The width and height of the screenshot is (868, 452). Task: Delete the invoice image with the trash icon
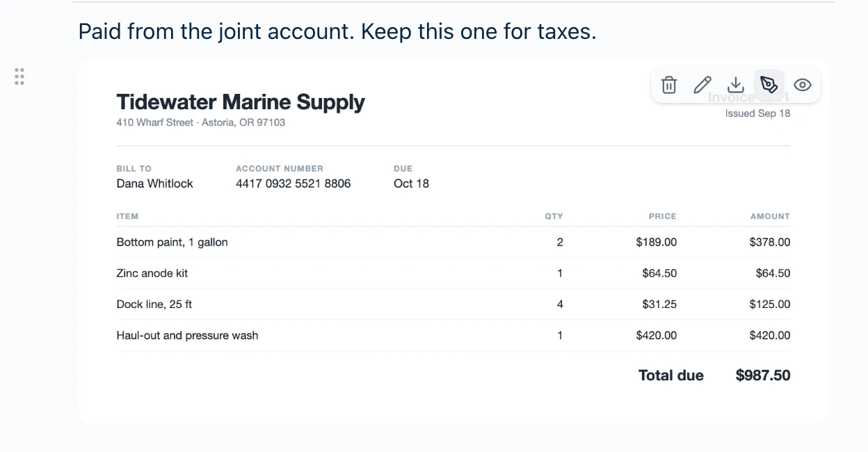point(668,85)
